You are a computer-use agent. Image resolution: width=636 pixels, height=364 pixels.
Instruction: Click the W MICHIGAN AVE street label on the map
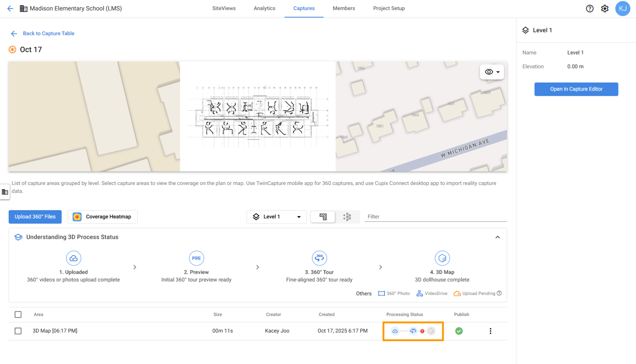click(x=465, y=149)
